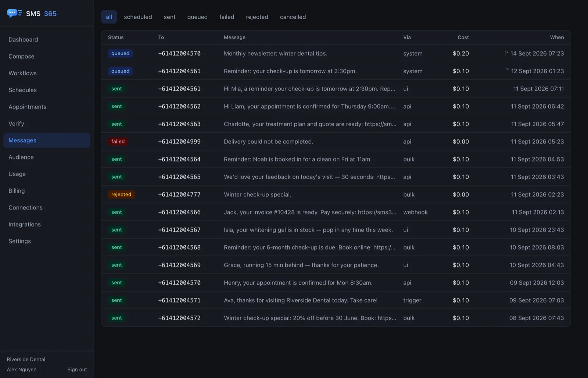Click timestamp 08 Sept 2026 07:43

537,318
